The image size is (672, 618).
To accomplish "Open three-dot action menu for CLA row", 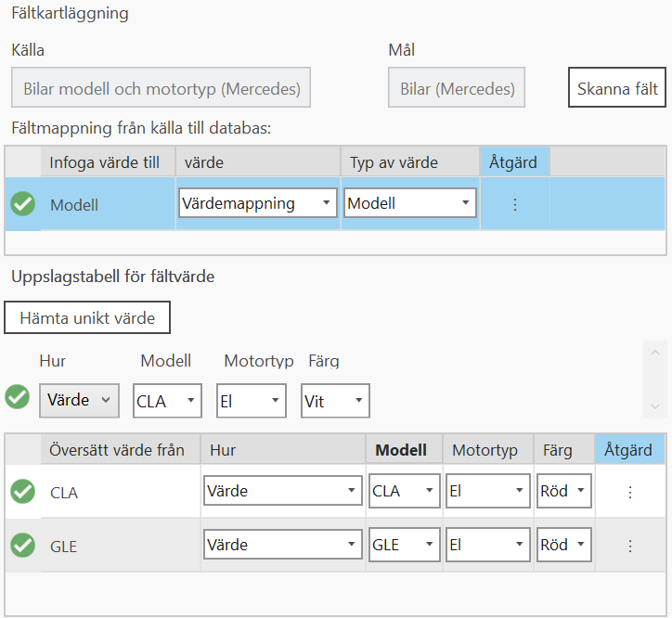I will [x=630, y=492].
